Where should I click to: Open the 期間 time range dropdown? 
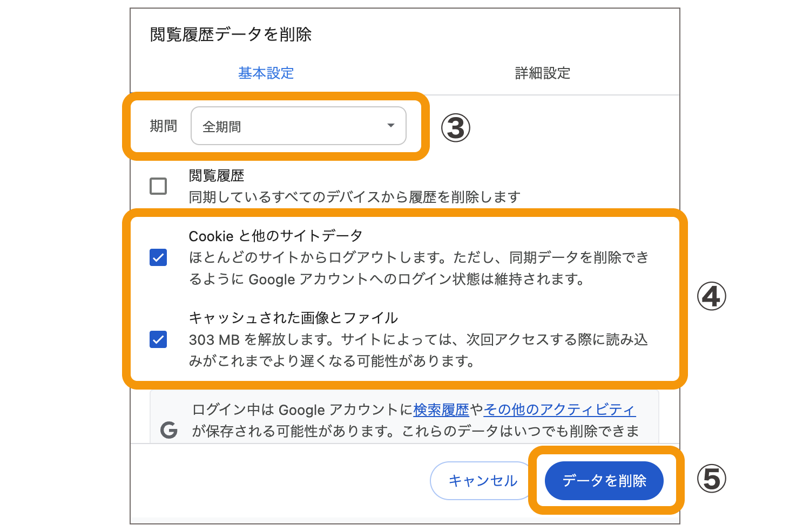pyautogui.click(x=298, y=126)
